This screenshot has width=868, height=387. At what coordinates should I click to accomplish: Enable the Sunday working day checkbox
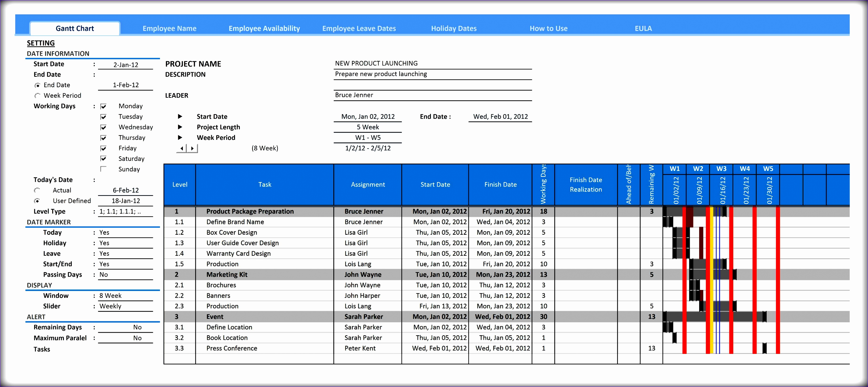coord(103,169)
